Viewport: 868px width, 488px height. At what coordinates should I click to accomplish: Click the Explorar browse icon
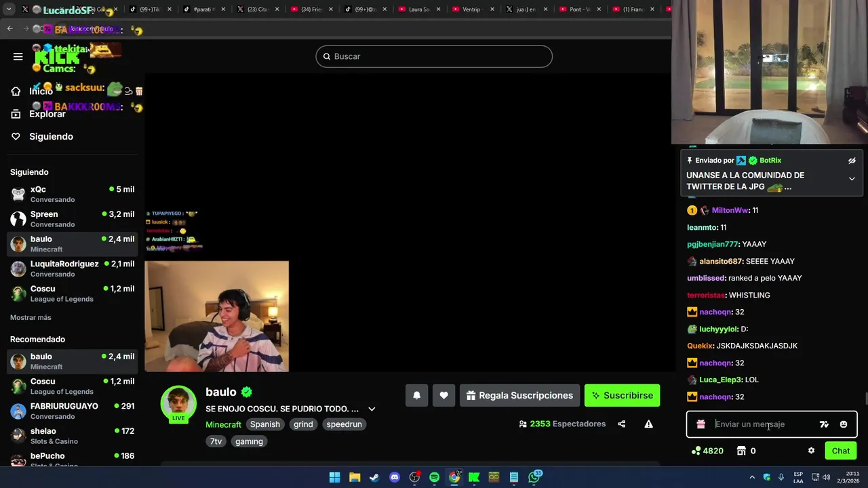[16, 114]
